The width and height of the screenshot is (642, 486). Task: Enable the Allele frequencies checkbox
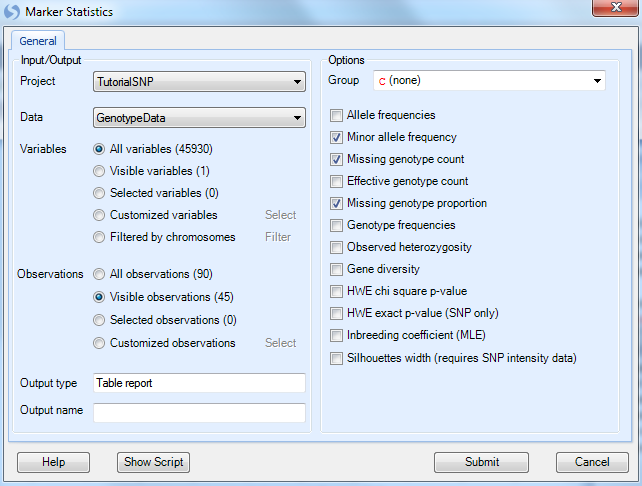click(x=336, y=115)
